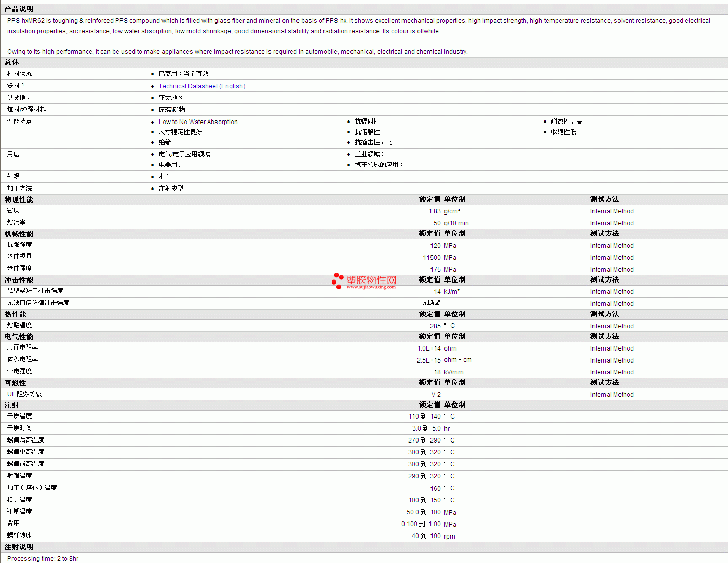Click the 玻璃\矿物 filler entry
728x563 pixels.
coord(172,110)
